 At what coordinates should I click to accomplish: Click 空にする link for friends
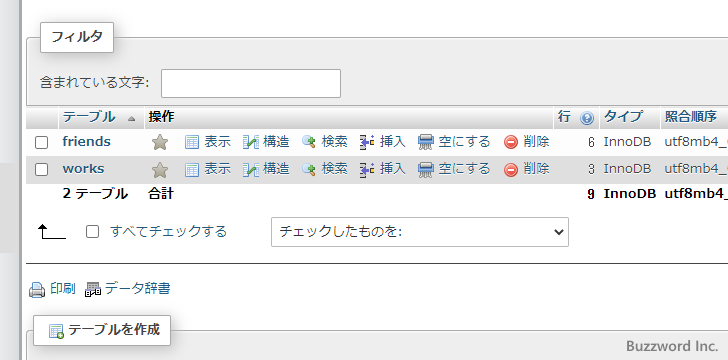point(464,142)
